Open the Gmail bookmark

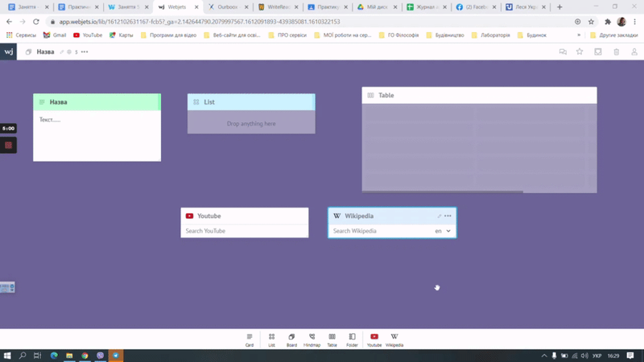coord(55,35)
